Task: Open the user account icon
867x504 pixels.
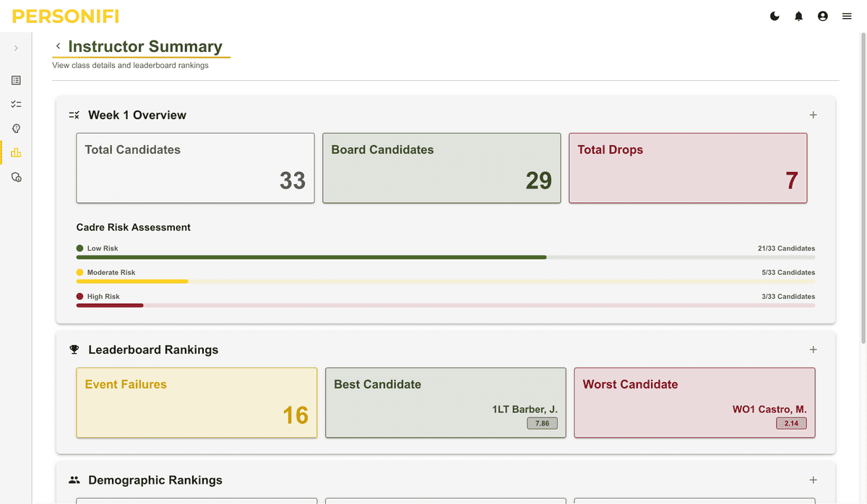Action: (x=822, y=16)
